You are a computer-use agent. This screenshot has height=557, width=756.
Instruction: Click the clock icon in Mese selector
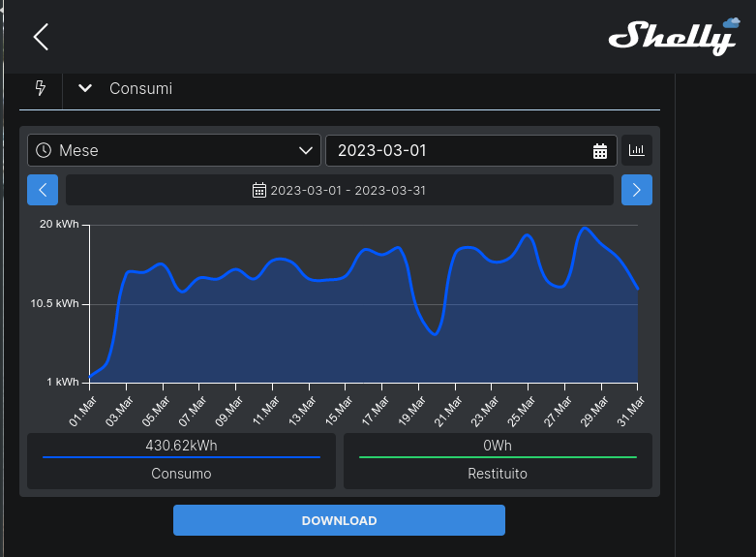tap(44, 151)
